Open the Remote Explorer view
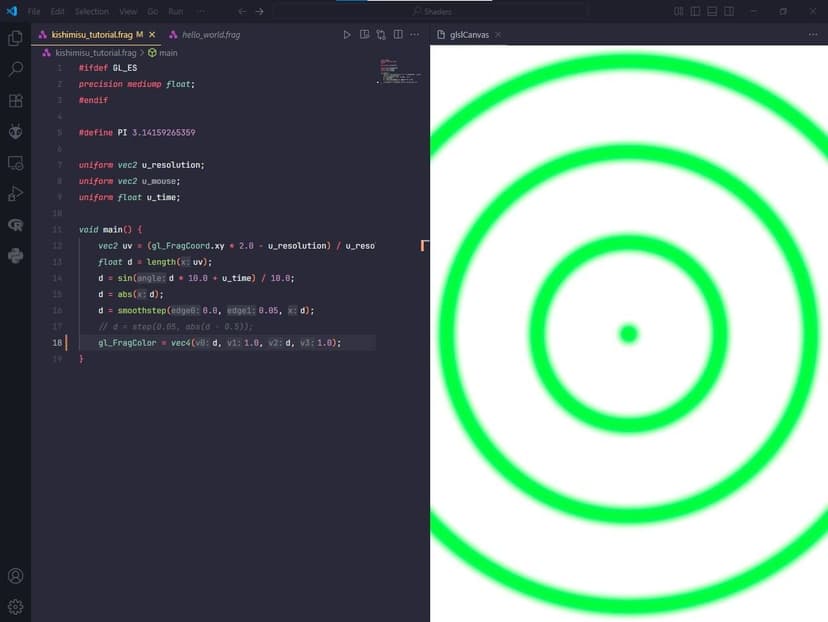Viewport: 828px width, 622px height. [15, 163]
